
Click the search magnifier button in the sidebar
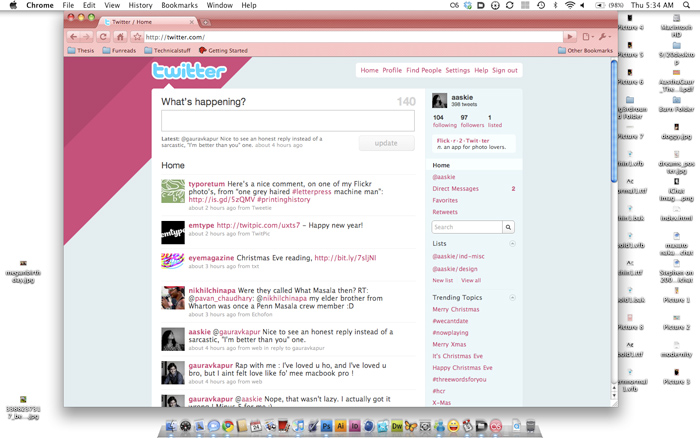(x=508, y=227)
